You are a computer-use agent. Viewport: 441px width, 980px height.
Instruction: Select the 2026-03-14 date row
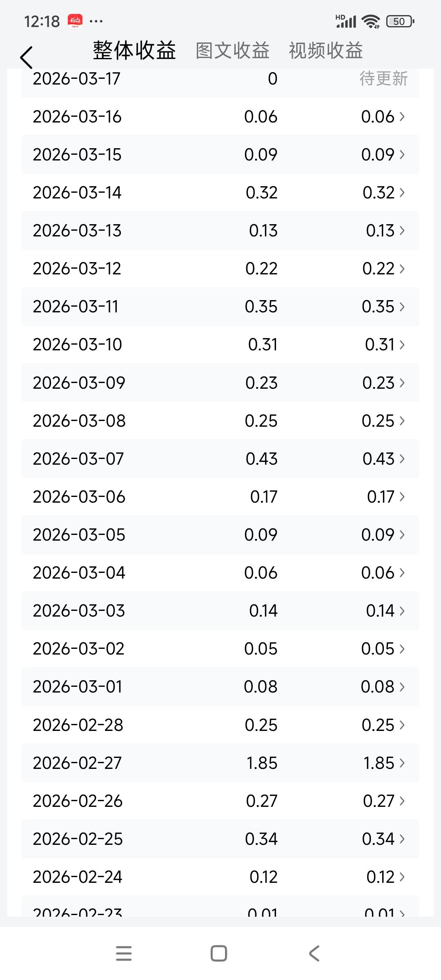(x=77, y=193)
